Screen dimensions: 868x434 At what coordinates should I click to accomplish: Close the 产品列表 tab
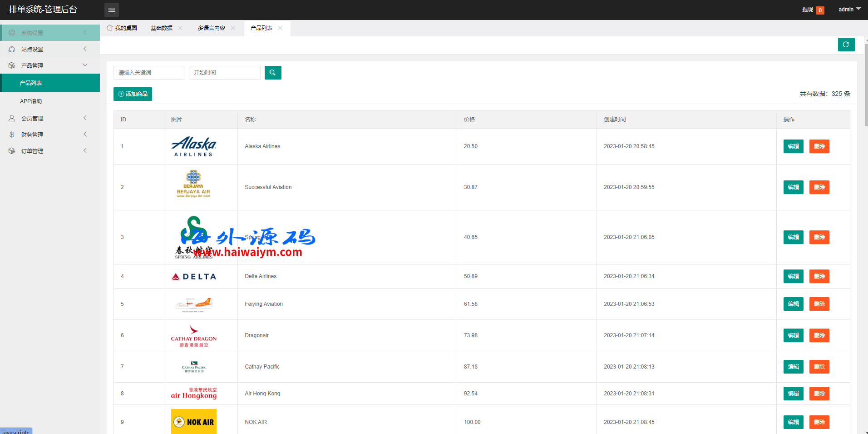[x=280, y=28]
